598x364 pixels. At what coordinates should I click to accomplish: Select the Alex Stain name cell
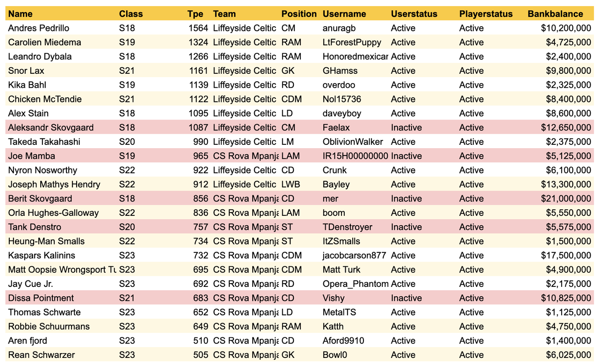(28, 114)
